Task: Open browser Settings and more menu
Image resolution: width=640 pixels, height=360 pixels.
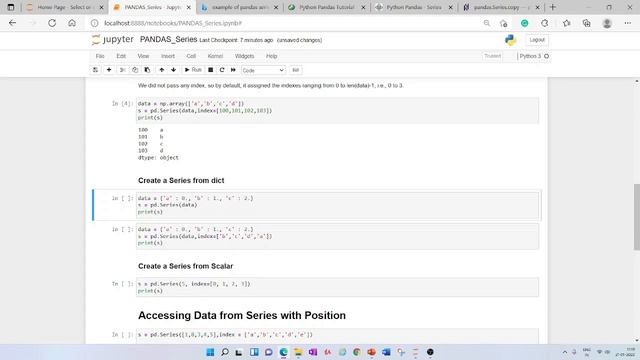Action: pyautogui.click(x=628, y=23)
